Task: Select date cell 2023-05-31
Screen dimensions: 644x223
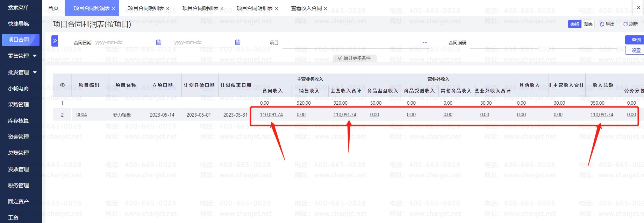Action: point(235,115)
